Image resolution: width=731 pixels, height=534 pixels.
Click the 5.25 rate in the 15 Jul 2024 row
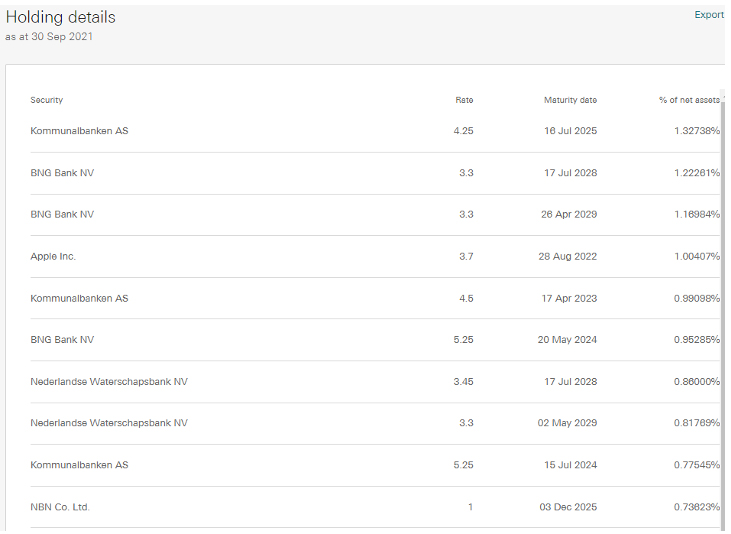[x=463, y=465]
